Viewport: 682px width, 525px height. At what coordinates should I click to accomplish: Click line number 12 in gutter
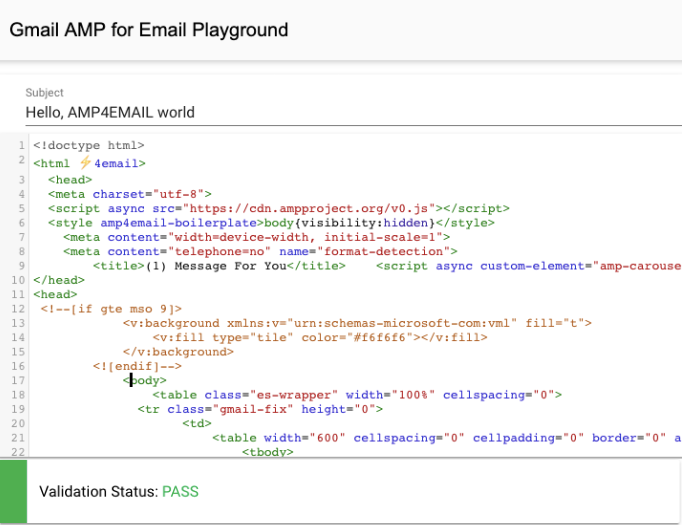click(x=18, y=309)
